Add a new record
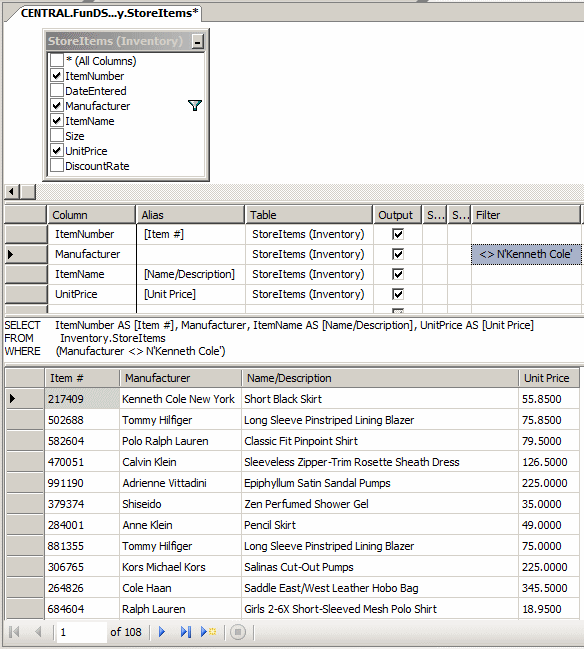Viewport: 584px width, 649px height. click(209, 632)
